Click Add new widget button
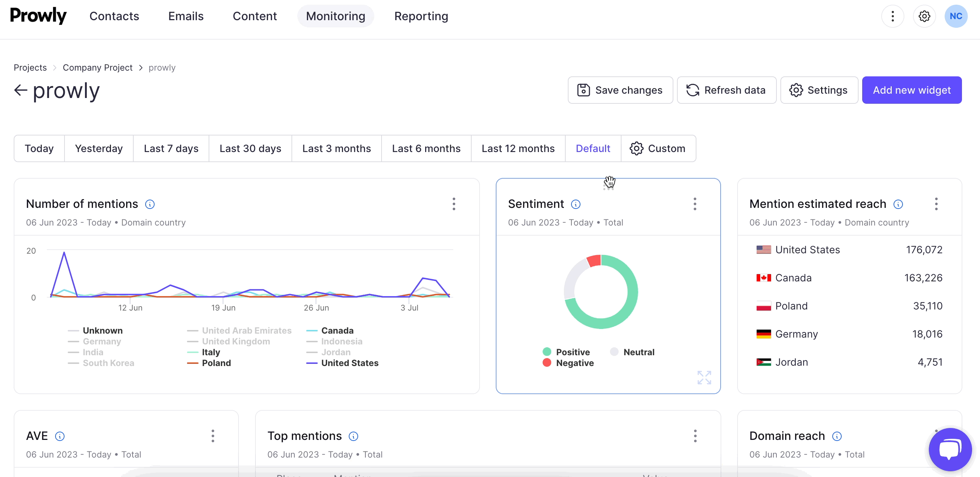The image size is (980, 477). [x=912, y=90]
